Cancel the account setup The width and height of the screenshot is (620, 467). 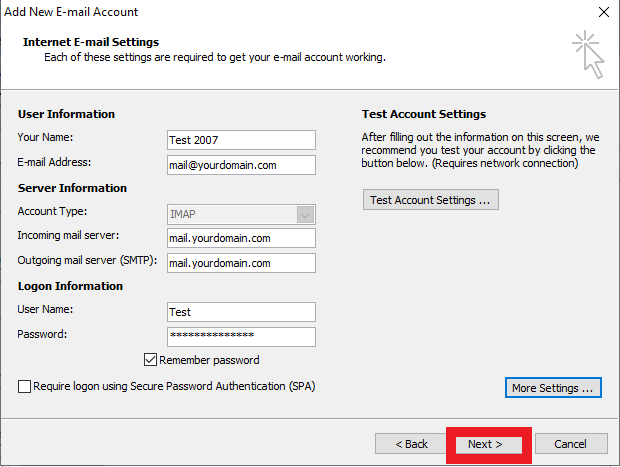point(570,443)
